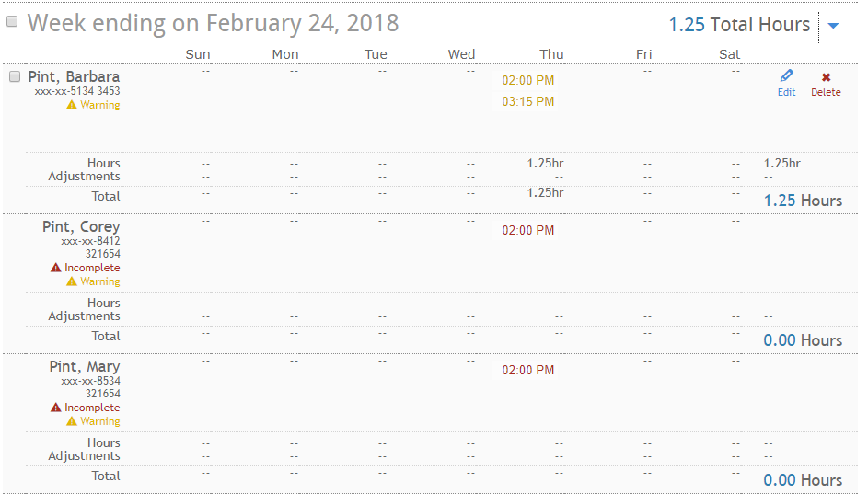Click Mary Pint's yellow warning triangle icon
The image size is (868, 494).
72,421
